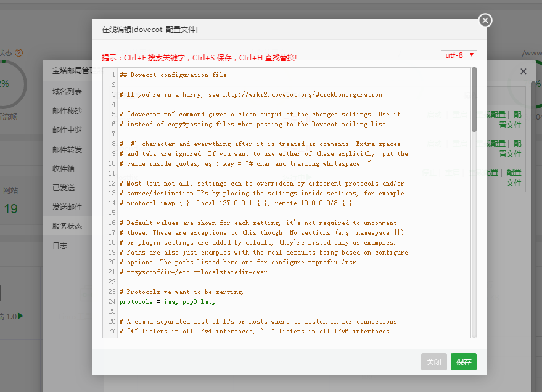Select 域名列表 in the mail sidebar
The image size is (542, 392).
[67, 91]
